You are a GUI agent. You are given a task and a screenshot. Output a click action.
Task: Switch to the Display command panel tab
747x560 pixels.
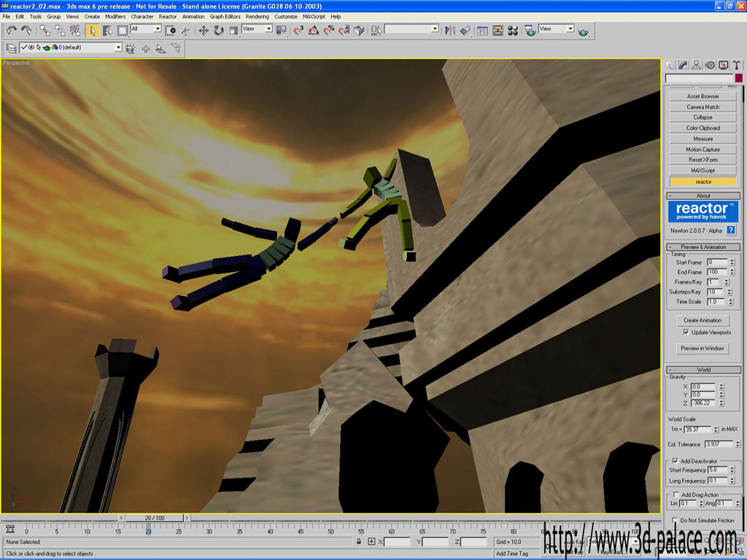[x=724, y=65]
